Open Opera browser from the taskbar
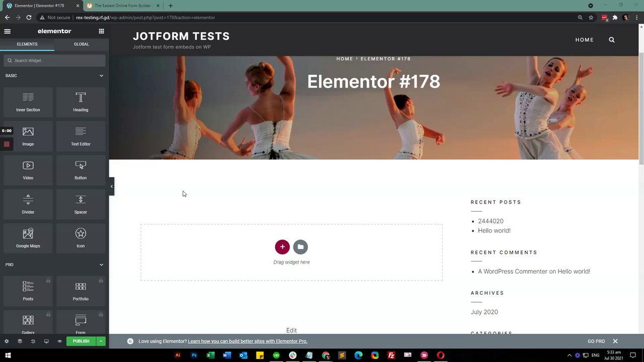 441,355
